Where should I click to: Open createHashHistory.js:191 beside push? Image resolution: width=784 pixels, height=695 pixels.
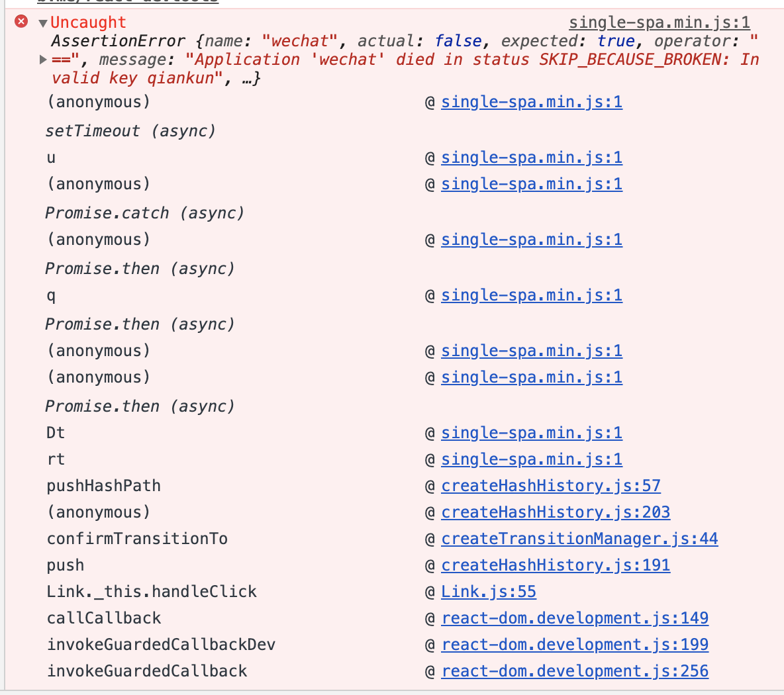pyautogui.click(x=555, y=565)
